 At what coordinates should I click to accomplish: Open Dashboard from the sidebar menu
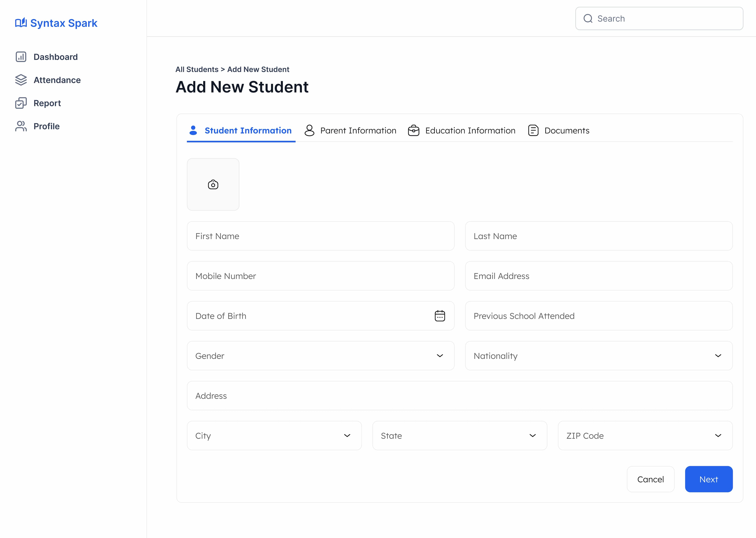click(x=46, y=57)
